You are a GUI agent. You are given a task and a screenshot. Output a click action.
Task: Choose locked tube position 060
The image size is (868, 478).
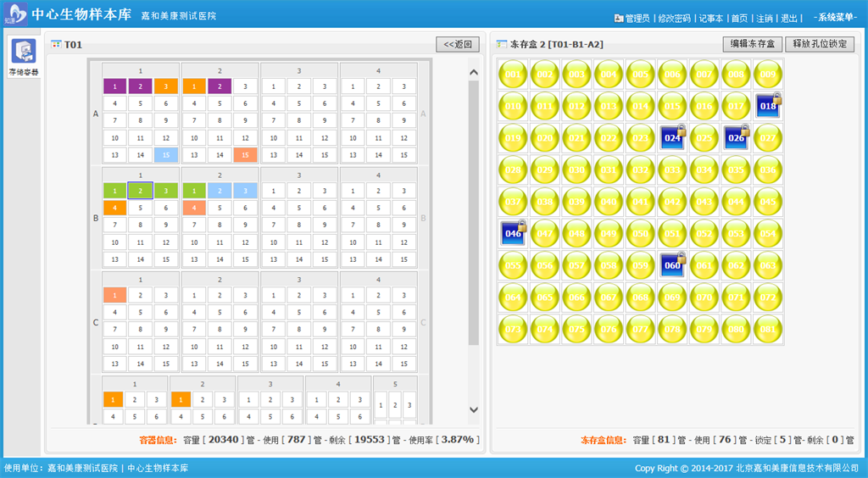[x=672, y=265]
